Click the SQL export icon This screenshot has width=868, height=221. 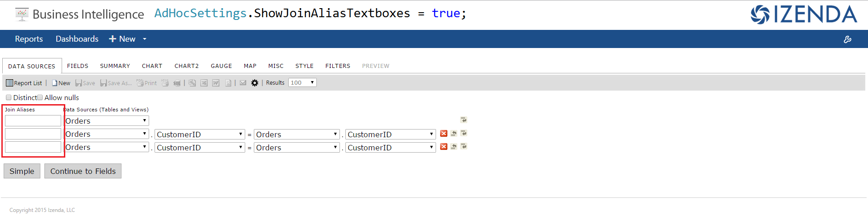point(177,83)
